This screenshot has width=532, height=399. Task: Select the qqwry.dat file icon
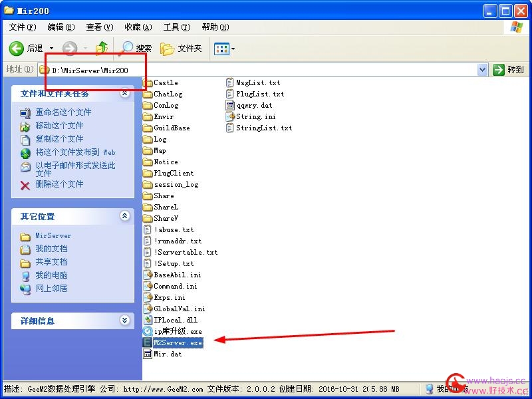(x=230, y=105)
